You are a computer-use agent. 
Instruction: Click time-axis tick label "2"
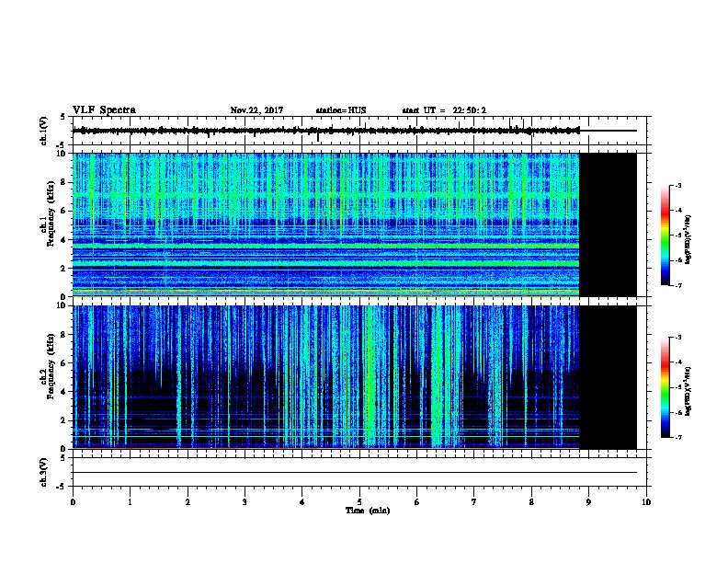(x=188, y=502)
